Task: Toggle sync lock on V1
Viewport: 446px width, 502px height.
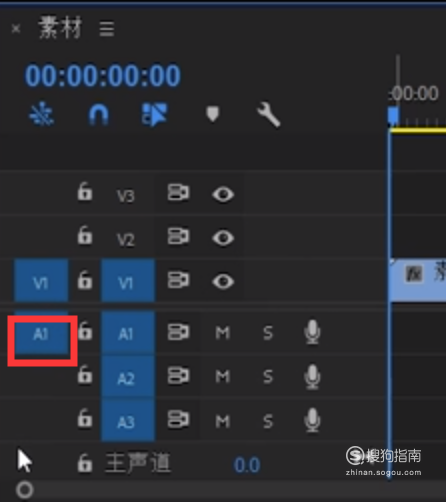Action: pyautogui.click(x=178, y=280)
